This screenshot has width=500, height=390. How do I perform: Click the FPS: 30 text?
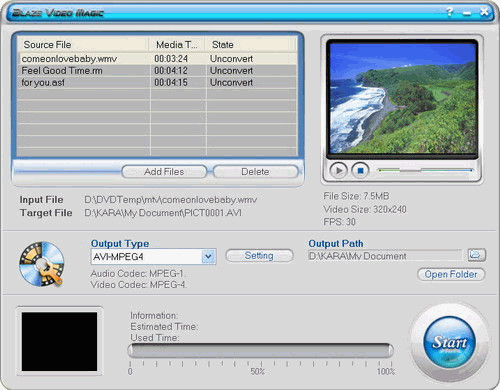(x=339, y=222)
